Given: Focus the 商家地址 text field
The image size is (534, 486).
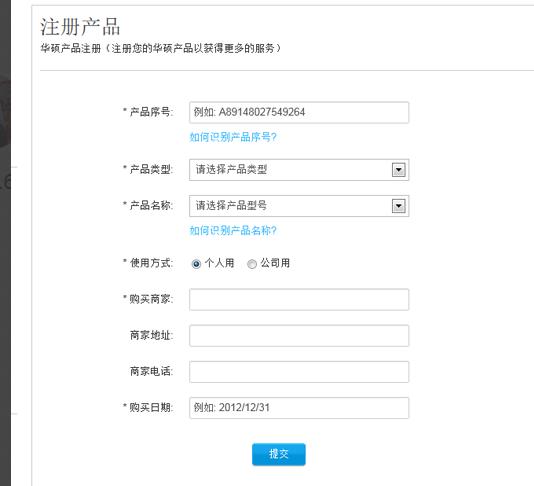Looking at the screenshot, I should [x=299, y=336].
